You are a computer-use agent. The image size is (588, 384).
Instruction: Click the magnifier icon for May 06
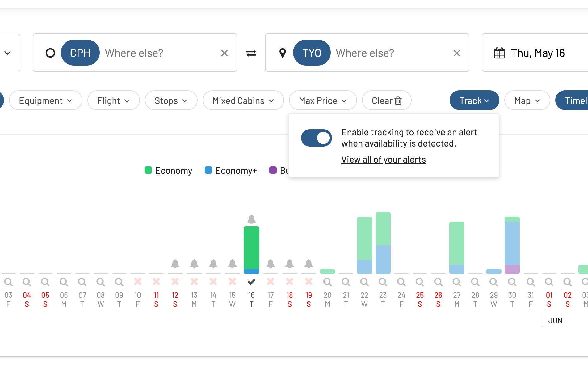[64, 282]
